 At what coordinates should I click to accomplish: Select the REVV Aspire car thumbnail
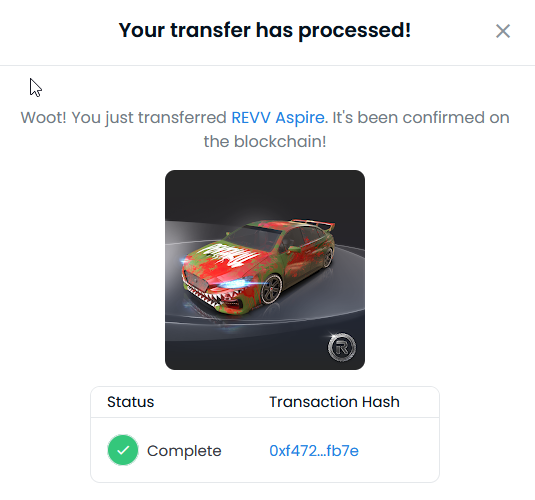click(265, 270)
